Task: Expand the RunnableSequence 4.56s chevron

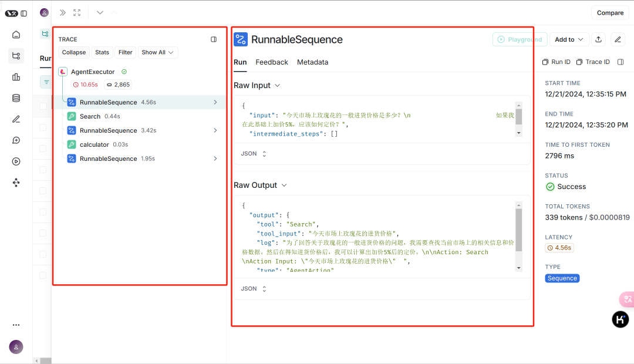Action: point(215,102)
